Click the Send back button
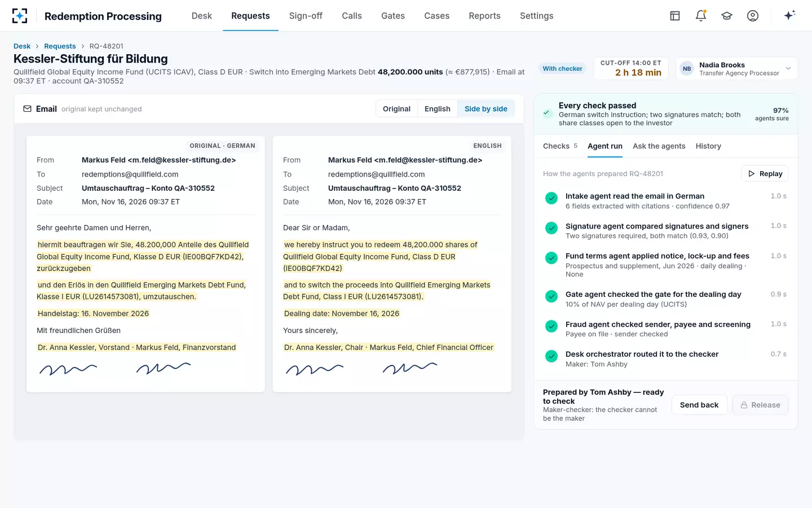The image size is (812, 508). coord(699,405)
